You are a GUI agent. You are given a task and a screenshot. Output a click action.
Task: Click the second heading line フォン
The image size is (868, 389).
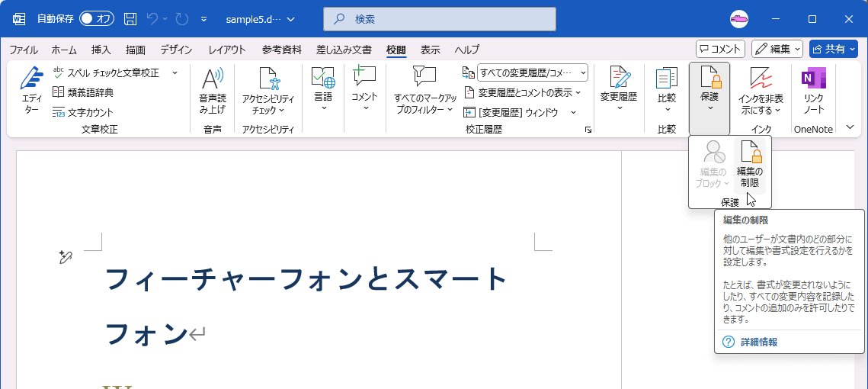146,334
